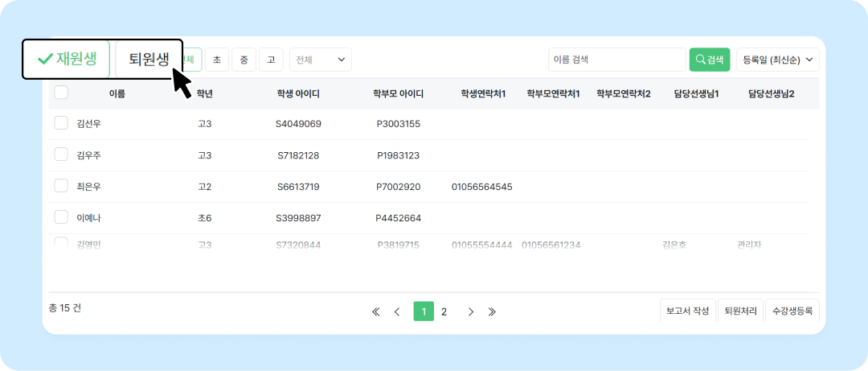
Task: Filter by 초 school level
Action: (x=216, y=60)
